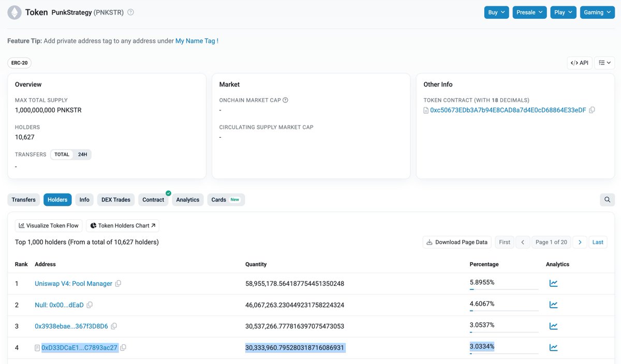
Task: Go to First holders page
Action: tap(505, 242)
